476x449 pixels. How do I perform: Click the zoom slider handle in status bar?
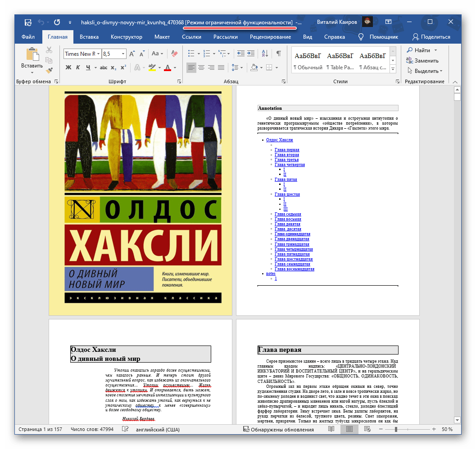point(396,429)
